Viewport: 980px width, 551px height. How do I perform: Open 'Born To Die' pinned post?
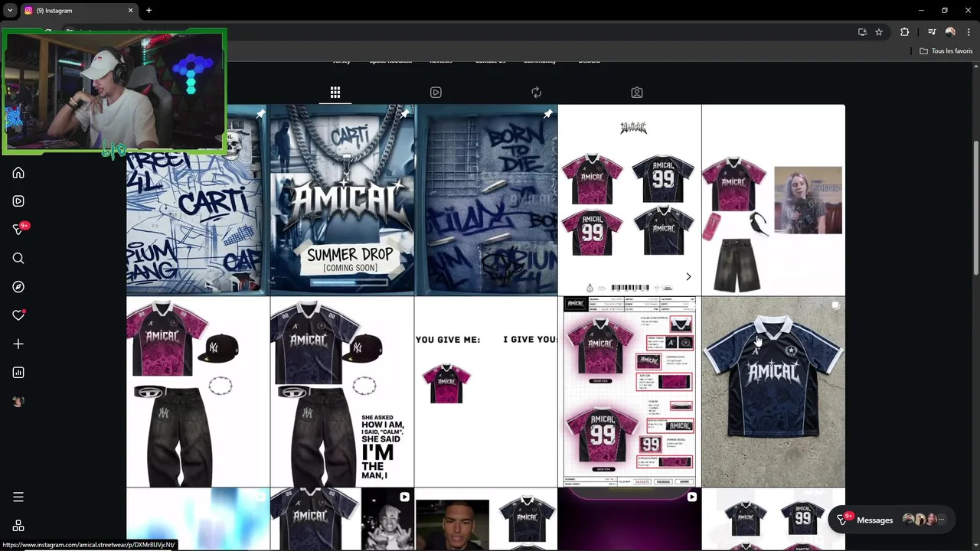[x=486, y=200]
